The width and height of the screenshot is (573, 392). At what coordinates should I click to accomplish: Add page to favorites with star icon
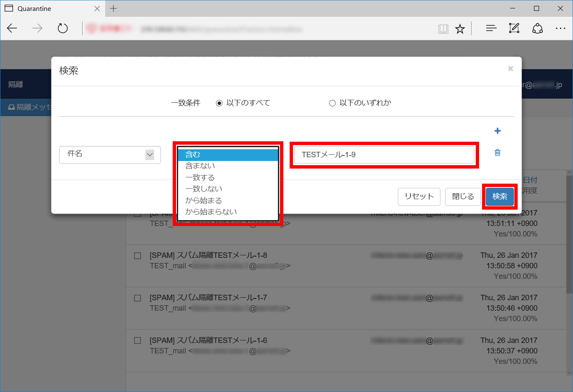(x=460, y=29)
